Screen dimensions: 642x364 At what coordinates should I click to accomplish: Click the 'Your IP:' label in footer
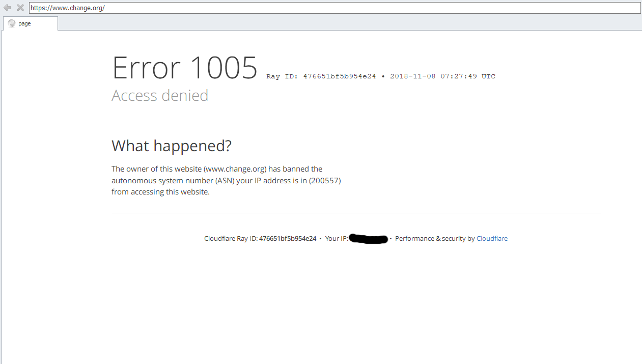click(337, 238)
